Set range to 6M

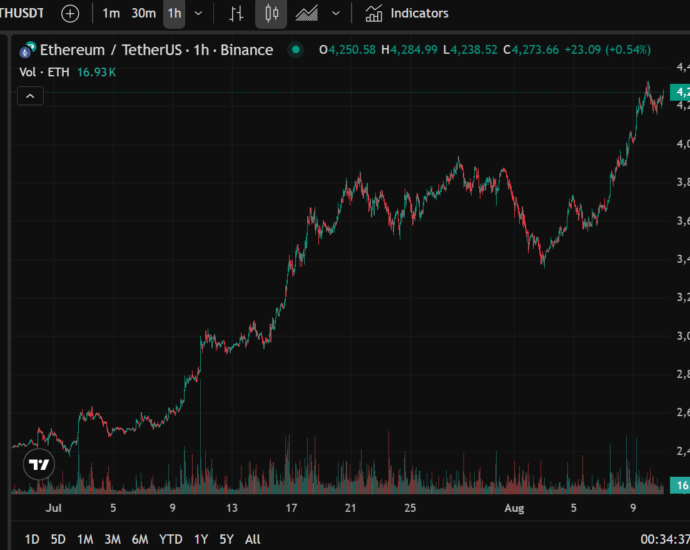coord(140,539)
